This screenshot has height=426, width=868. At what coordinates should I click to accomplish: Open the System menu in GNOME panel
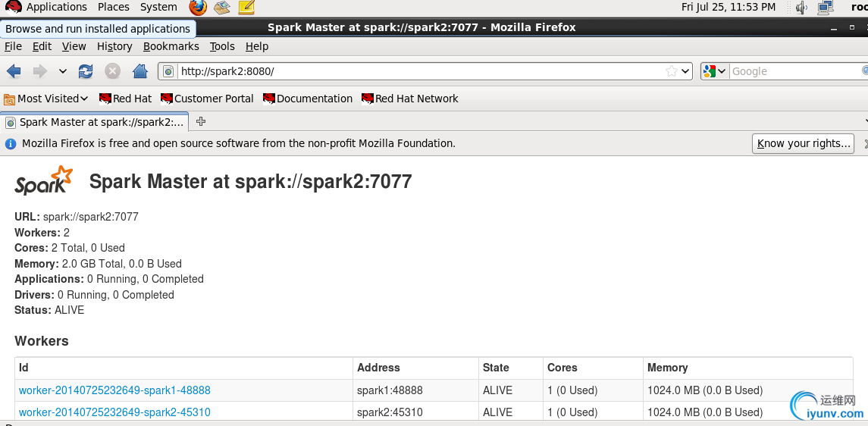pyautogui.click(x=158, y=7)
